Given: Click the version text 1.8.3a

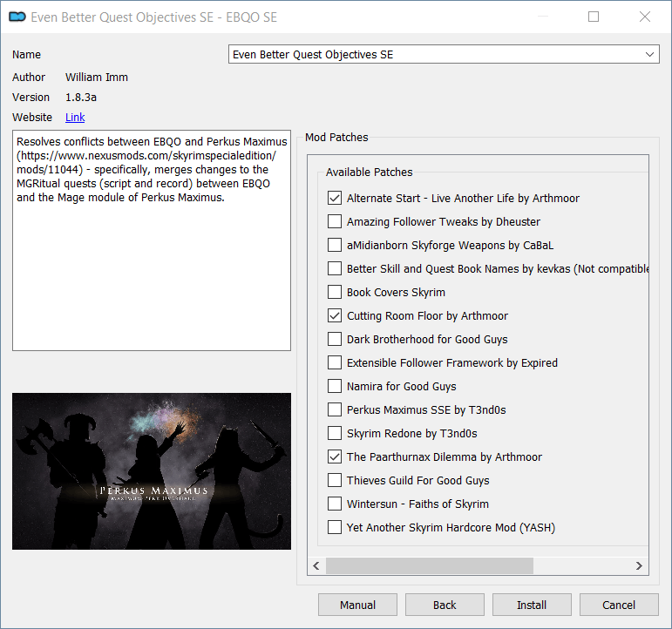Looking at the screenshot, I should (x=81, y=98).
